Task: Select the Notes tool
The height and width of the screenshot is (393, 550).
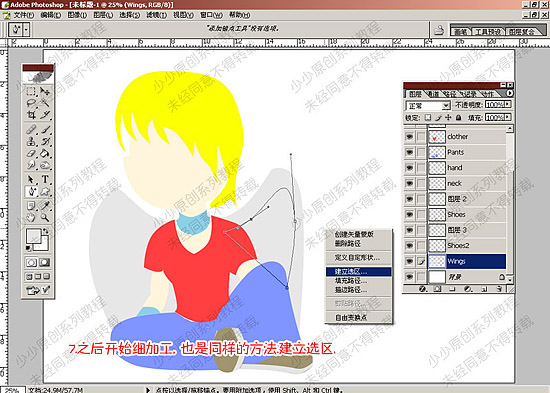Action: (x=31, y=206)
